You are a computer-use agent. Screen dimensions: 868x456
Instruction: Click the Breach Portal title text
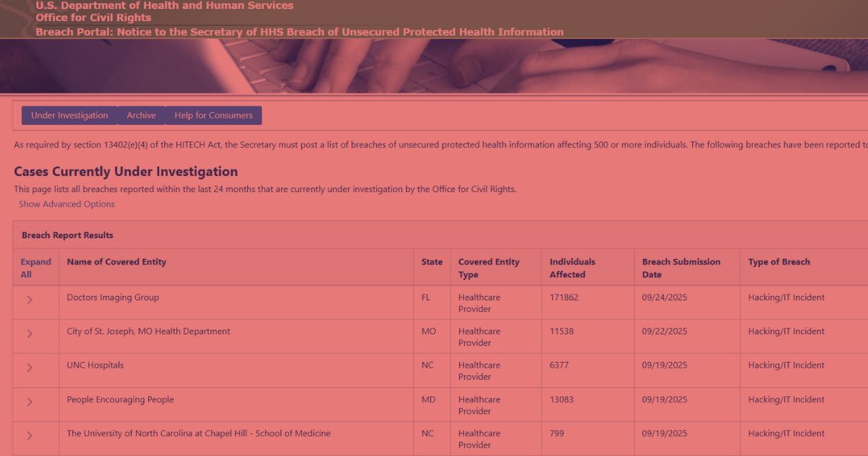point(299,32)
